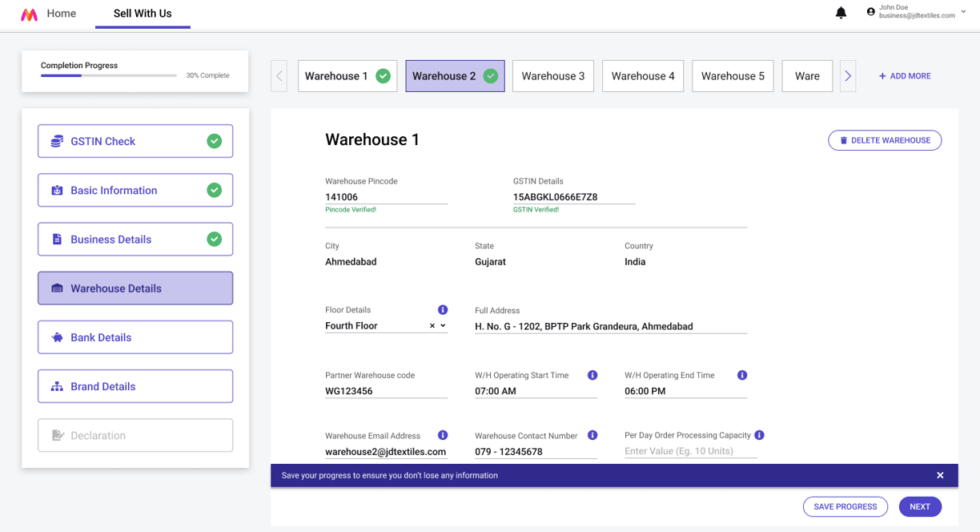Open the notifications bell icon
Screen dimensions: 980x532
pos(841,13)
